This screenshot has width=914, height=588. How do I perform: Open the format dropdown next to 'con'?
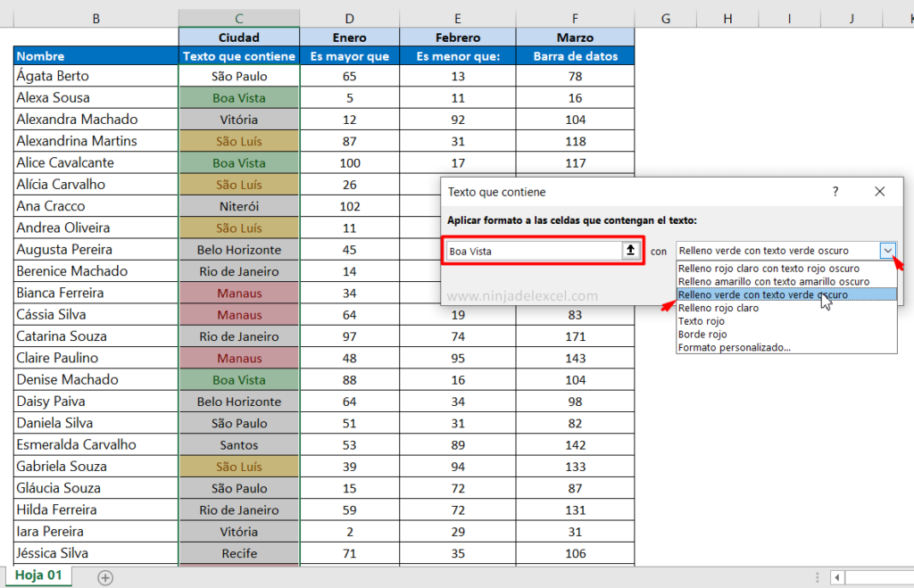(889, 251)
